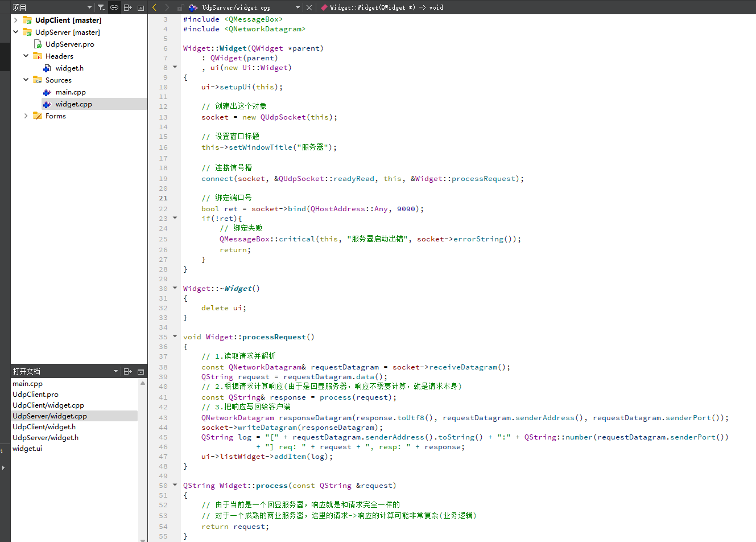Click the widget.h header file icon
756x542 pixels.
47,68
